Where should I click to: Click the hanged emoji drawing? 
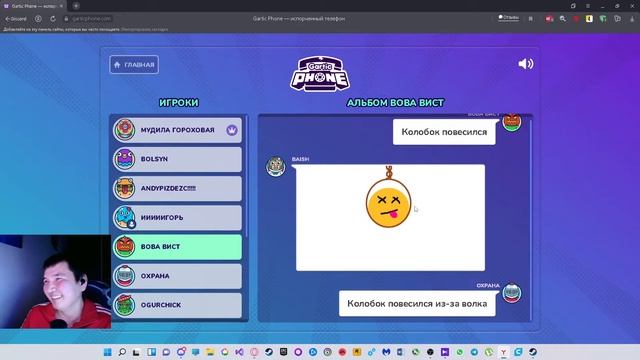pyautogui.click(x=390, y=218)
